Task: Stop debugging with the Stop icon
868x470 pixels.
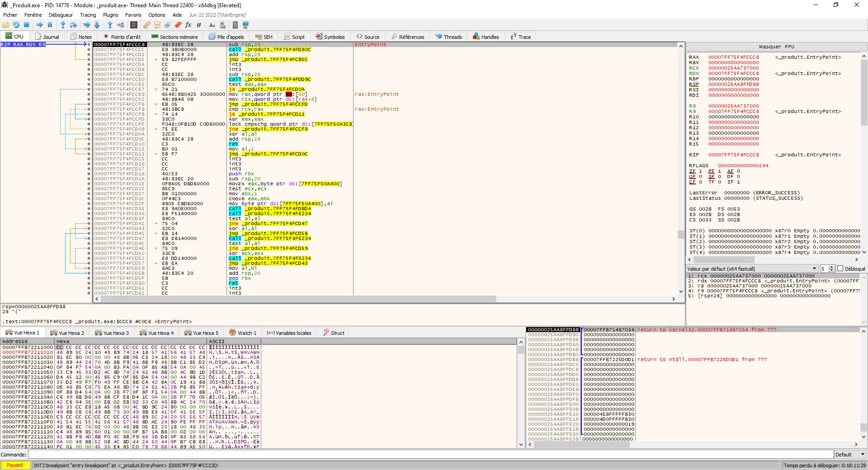Action: click(26, 25)
